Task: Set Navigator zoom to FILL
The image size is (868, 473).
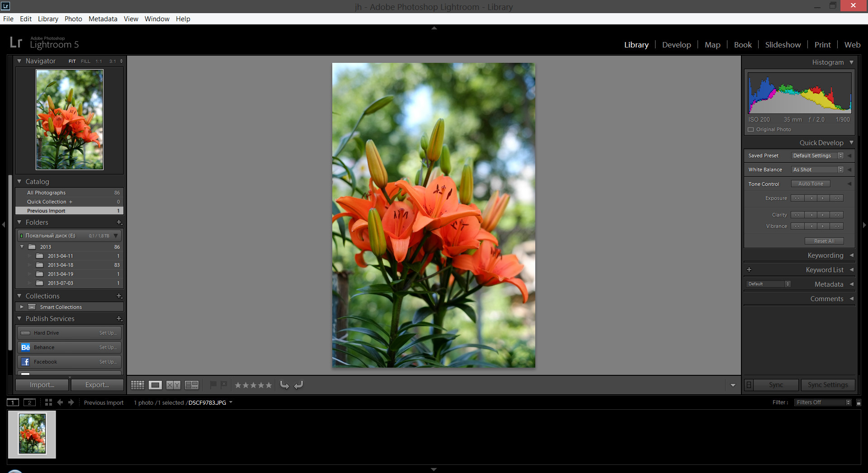Action: (85, 61)
